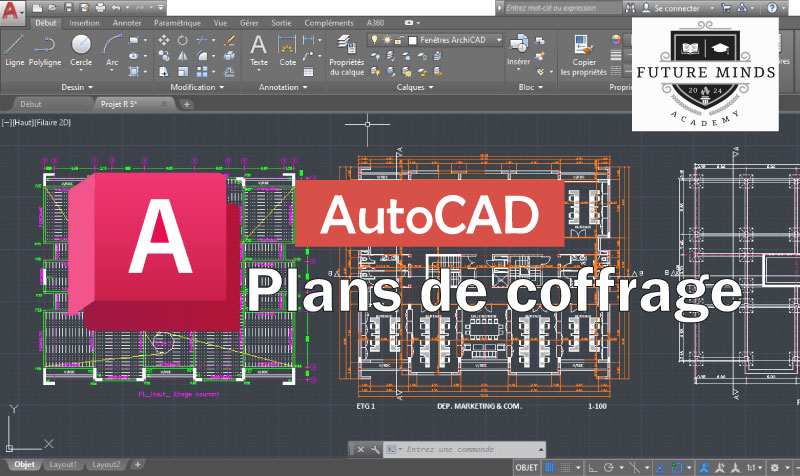The height and width of the screenshot is (476, 800).
Task: Click the New file icon
Action: (37, 8)
